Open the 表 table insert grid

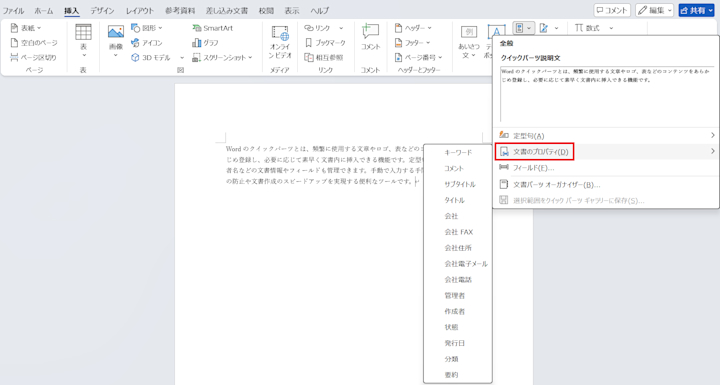[84, 41]
